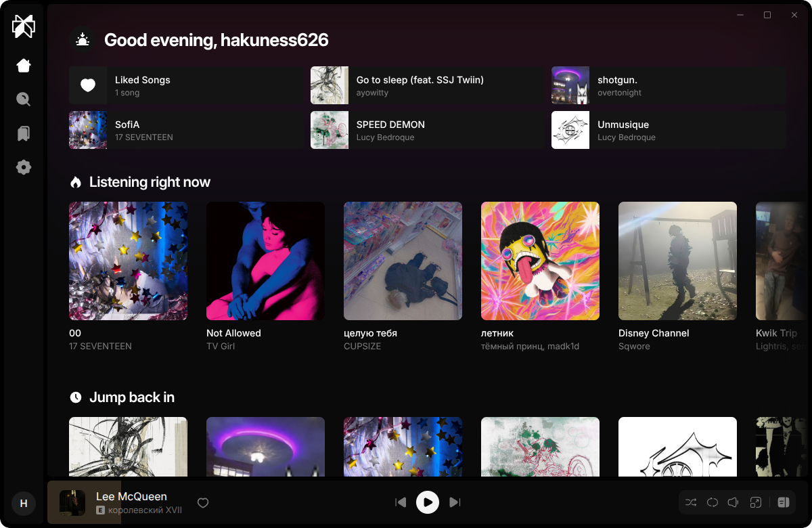Skip to the previous track
This screenshot has width=812, height=528.
click(401, 502)
